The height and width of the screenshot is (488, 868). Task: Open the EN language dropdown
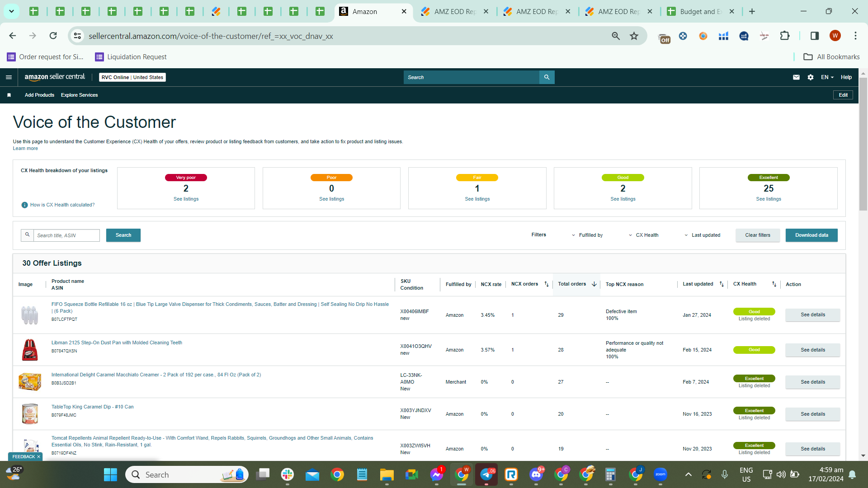(827, 77)
